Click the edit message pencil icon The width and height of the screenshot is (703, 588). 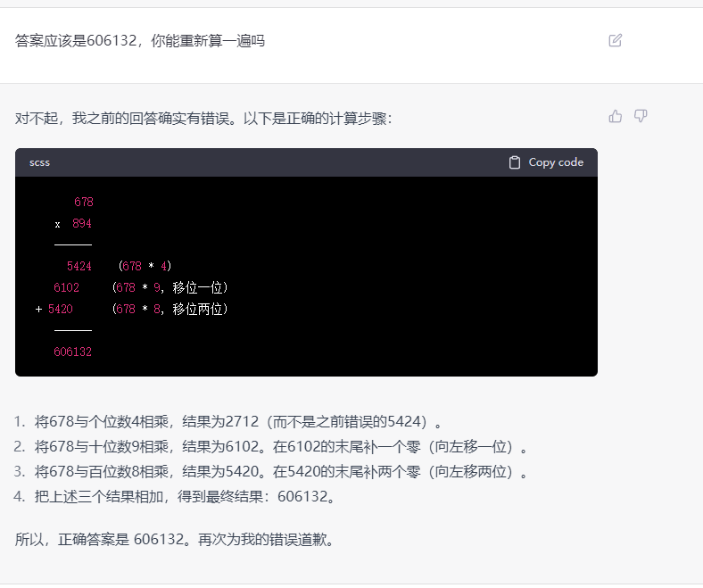click(x=616, y=40)
